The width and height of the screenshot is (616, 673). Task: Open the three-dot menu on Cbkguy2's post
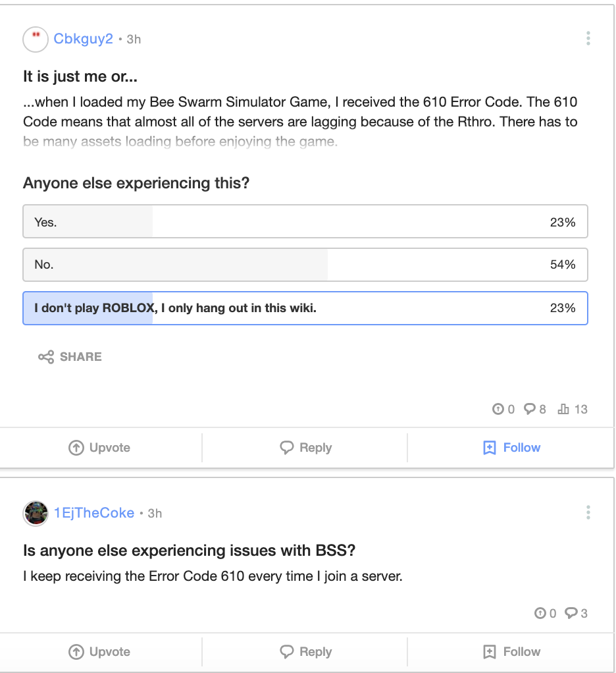588,39
